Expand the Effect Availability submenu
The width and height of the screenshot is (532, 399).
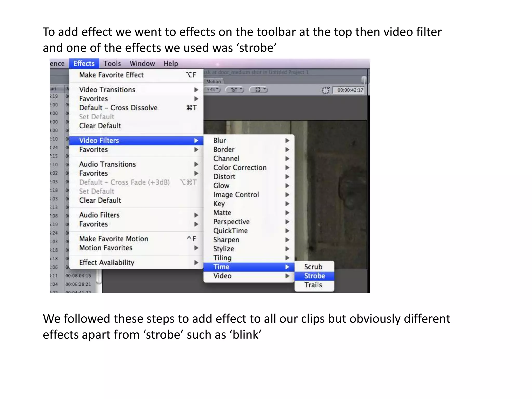pos(136,262)
